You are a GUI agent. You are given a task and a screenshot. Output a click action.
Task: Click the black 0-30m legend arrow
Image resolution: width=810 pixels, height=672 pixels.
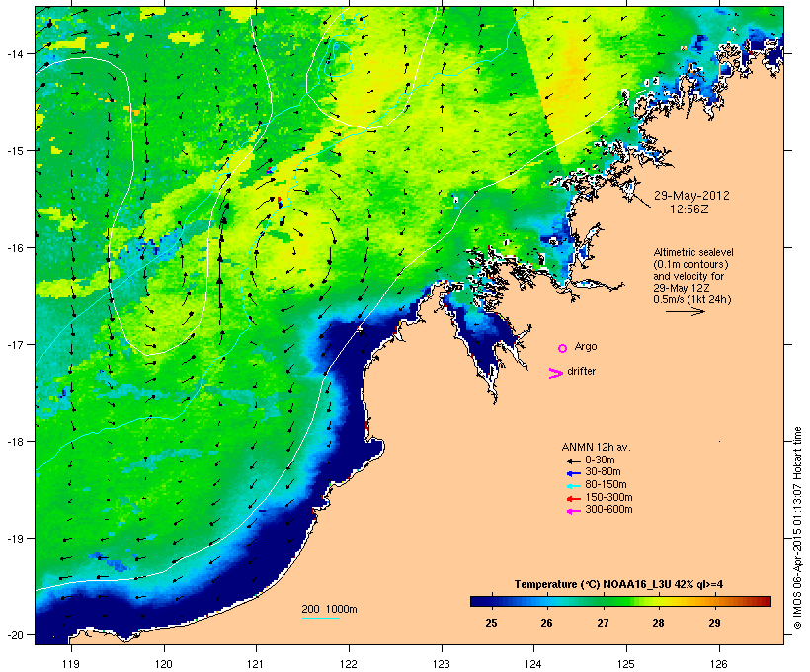point(573,461)
